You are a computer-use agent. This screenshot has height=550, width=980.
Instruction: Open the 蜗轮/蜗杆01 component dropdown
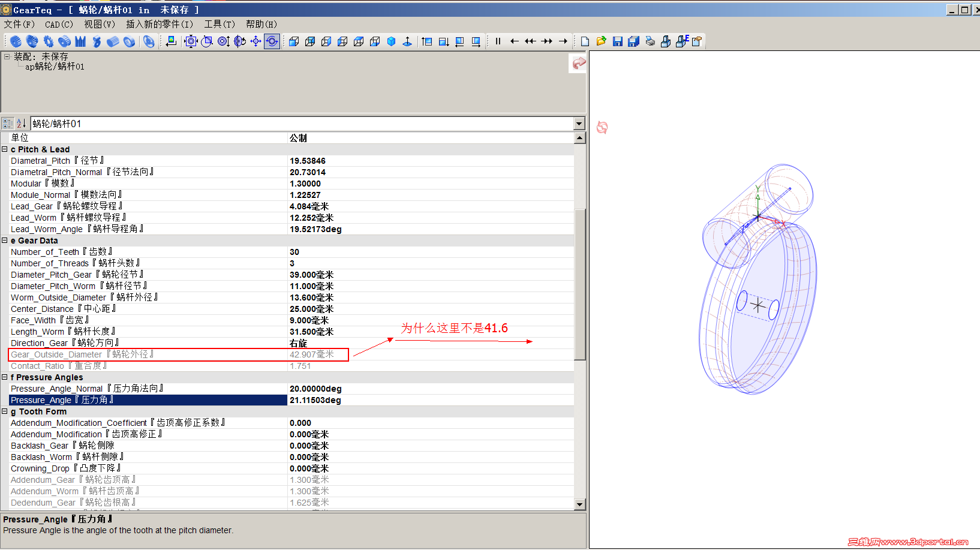click(579, 124)
